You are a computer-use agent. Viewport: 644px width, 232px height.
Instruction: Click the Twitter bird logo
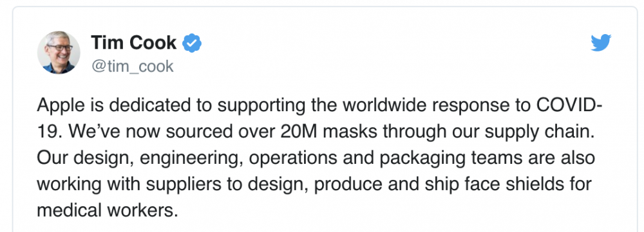[x=601, y=42]
